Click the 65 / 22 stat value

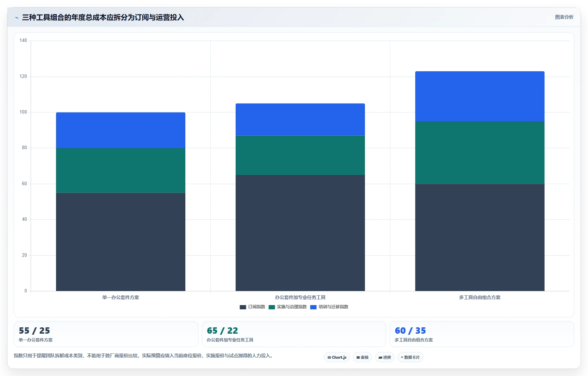[222, 330]
